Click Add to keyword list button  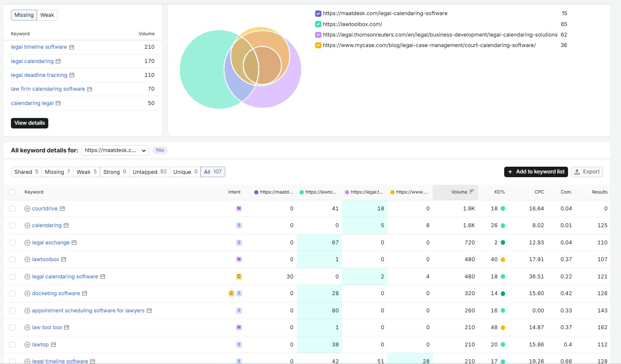click(x=536, y=172)
